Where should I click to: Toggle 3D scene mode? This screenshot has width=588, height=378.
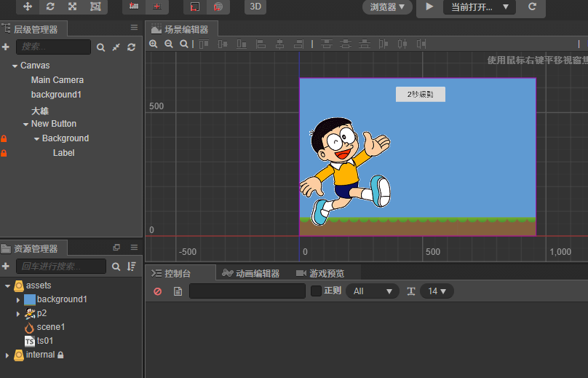255,7
